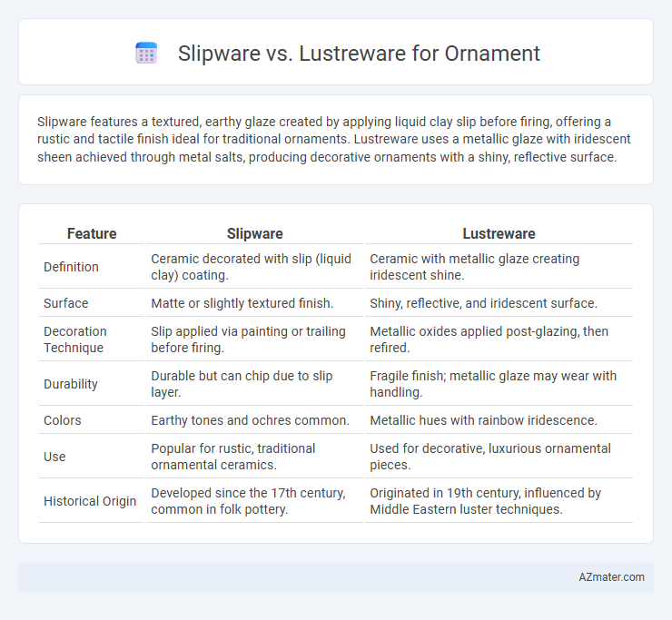This screenshot has height=620, width=672.
Task: Click 'Used for decorative, luxurious ornamental pieces.' cell
Action: (x=499, y=457)
